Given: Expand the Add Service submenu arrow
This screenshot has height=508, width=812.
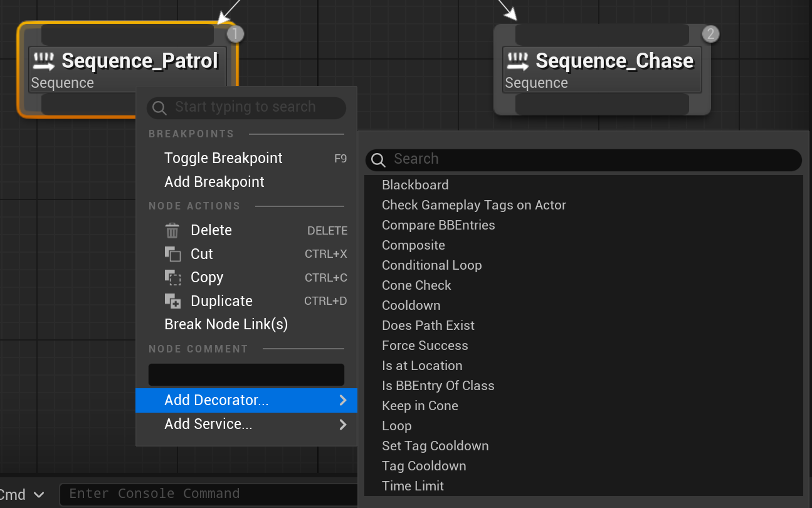Looking at the screenshot, I should pyautogui.click(x=343, y=424).
